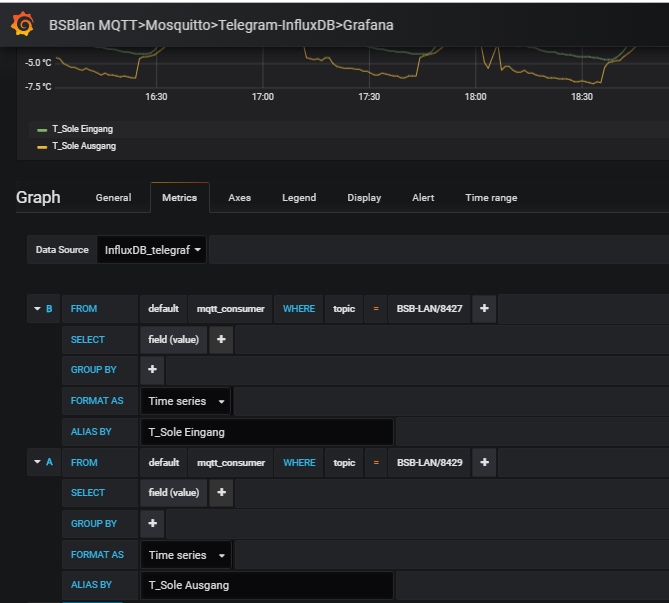Click the Data Source label
669x603 pixels.
click(62, 250)
